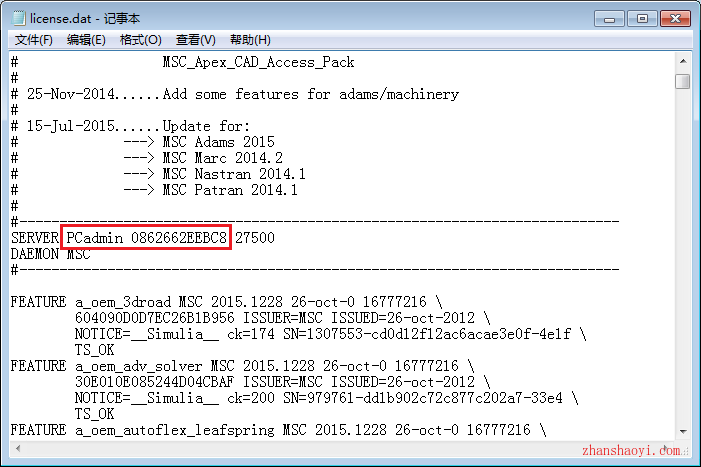Close the license.dat Notepad window

[675, 19]
